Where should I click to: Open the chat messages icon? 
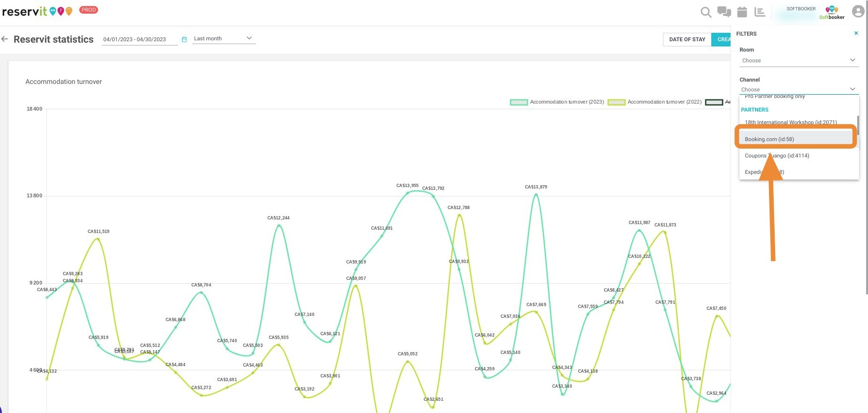[x=724, y=12]
